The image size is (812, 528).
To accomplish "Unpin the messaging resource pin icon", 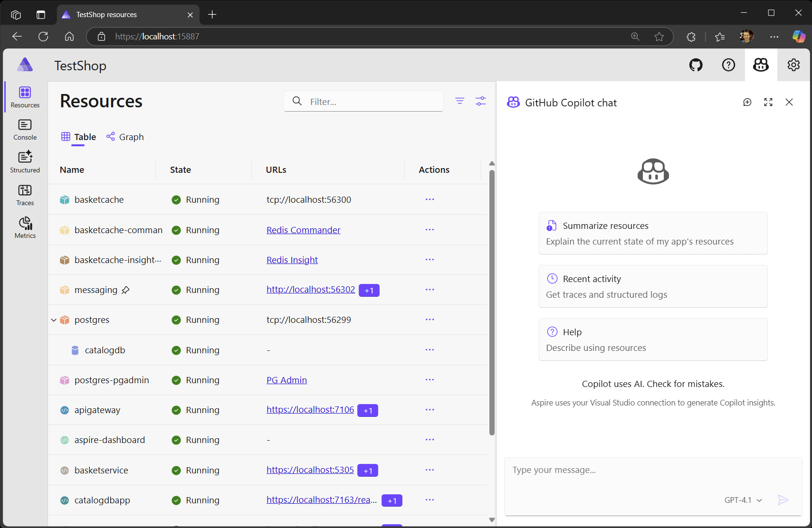I will coord(125,290).
